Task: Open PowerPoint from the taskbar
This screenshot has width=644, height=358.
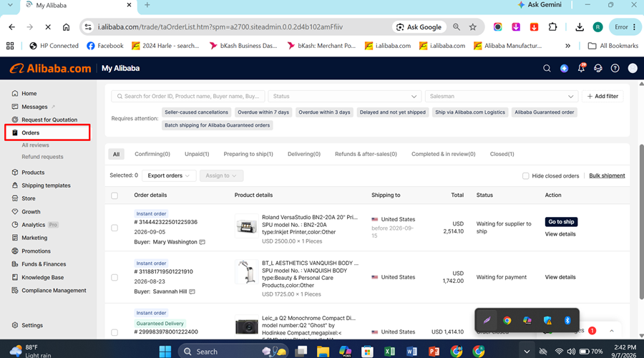Action: point(434,351)
